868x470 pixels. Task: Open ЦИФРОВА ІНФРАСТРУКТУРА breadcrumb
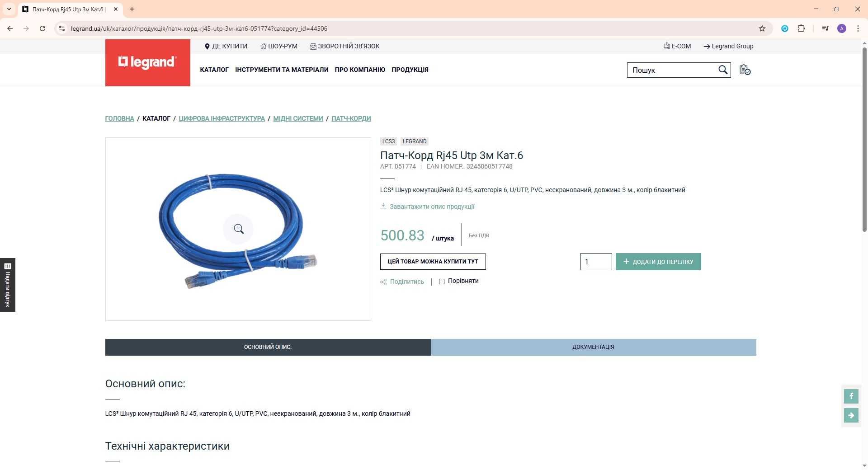222,118
